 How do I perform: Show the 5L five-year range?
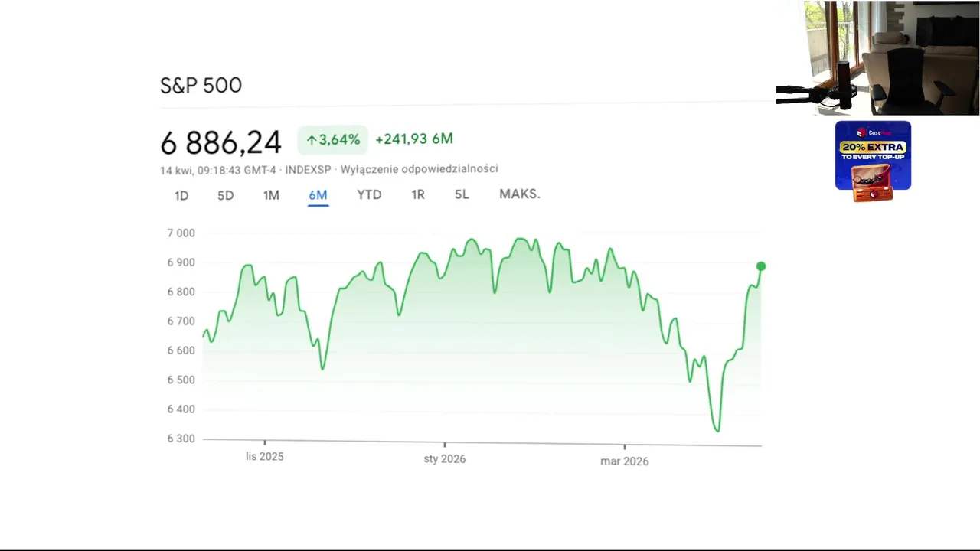462,194
